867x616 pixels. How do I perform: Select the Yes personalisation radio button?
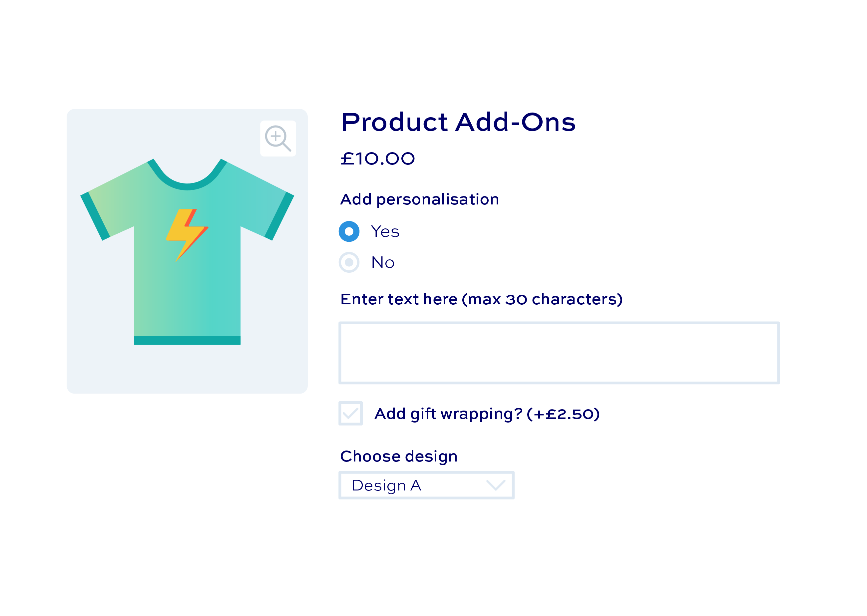pos(349,231)
